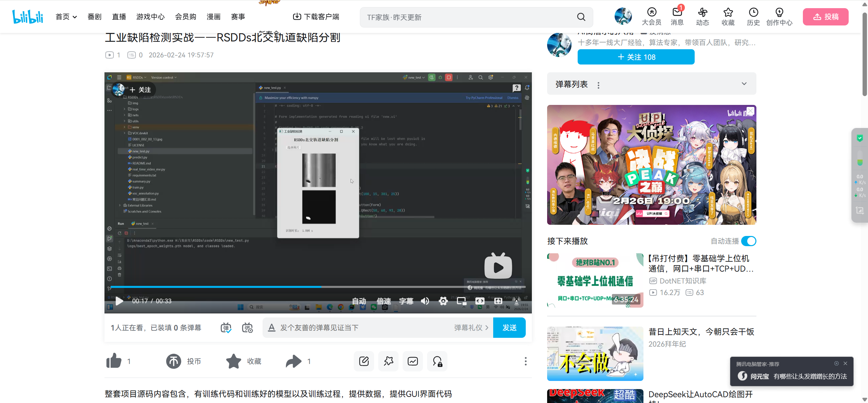Click the thumbs-up like icon

coord(114,361)
